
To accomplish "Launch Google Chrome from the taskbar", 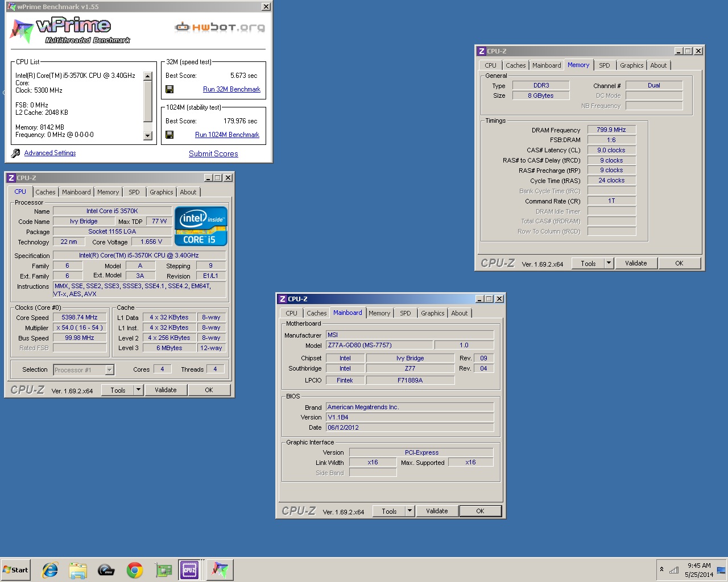I will [135, 570].
